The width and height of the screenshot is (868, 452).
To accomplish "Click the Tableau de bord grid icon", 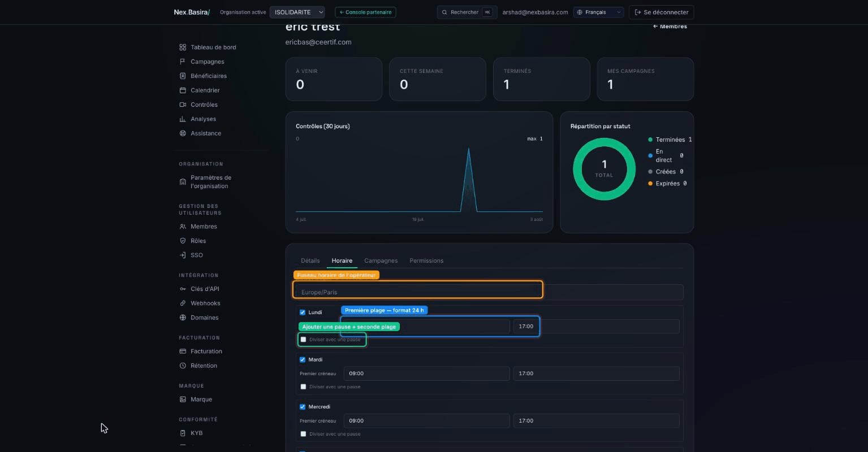I will 183,47.
